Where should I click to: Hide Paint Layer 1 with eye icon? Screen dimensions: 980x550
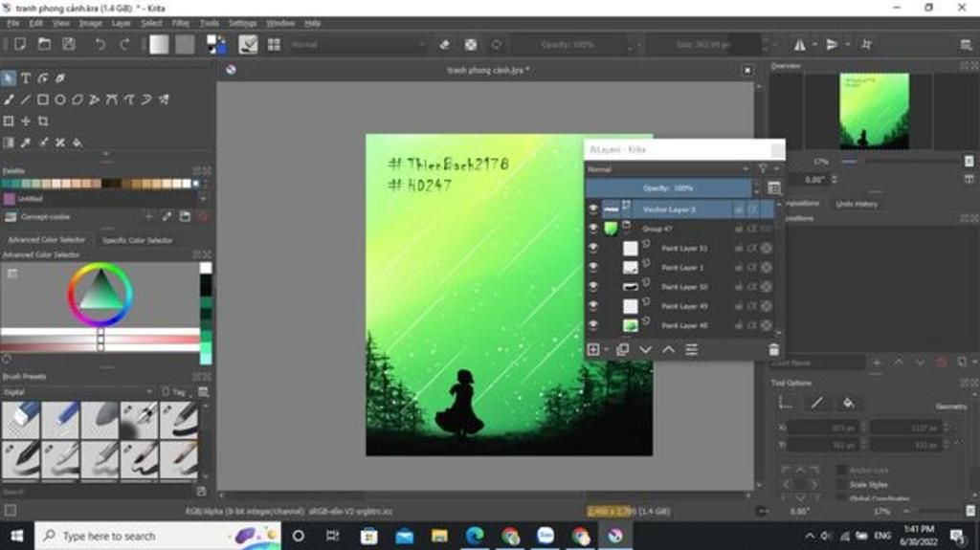click(x=593, y=267)
